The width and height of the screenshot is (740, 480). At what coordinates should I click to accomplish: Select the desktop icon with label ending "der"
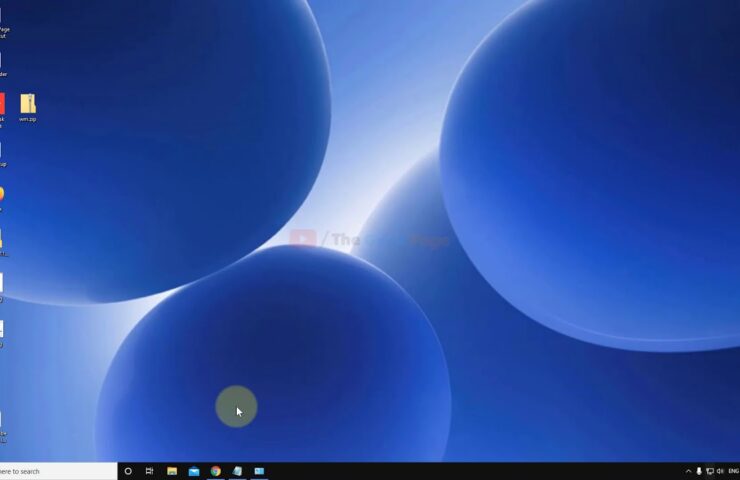tap(2, 62)
